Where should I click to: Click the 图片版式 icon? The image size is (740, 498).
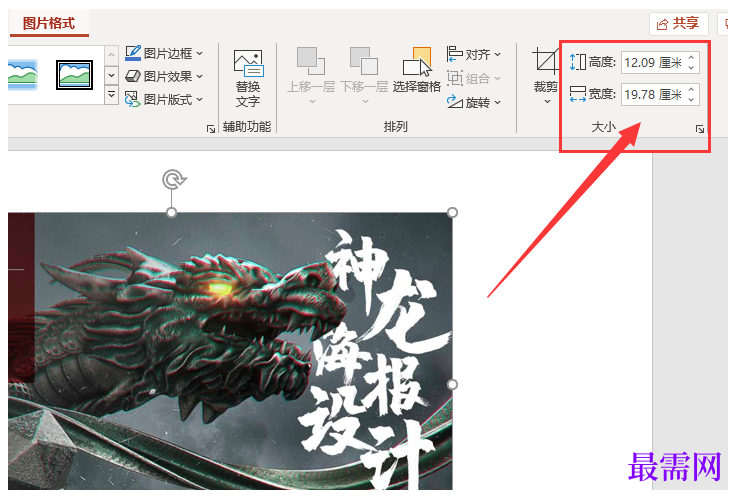coord(133,99)
